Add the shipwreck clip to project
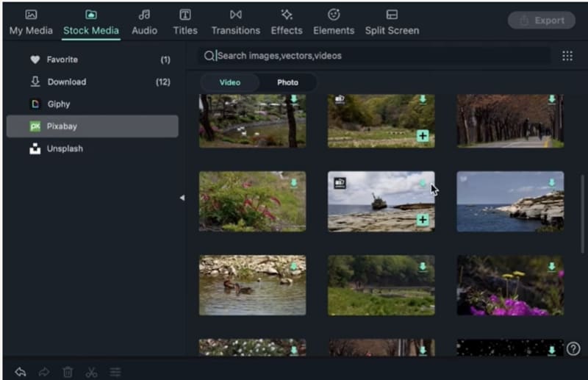Viewport: 588px width, 380px height. [423, 220]
